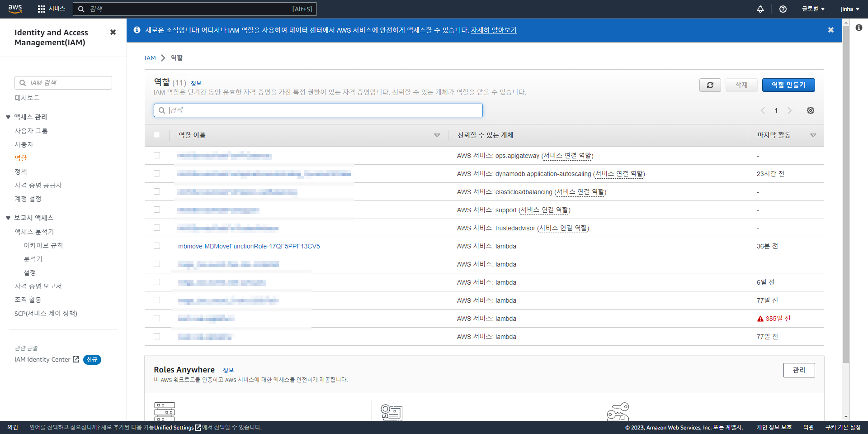This screenshot has height=434, width=868.
Task: Open 아카이브 규칙 in the sidebar
Action: [43, 245]
